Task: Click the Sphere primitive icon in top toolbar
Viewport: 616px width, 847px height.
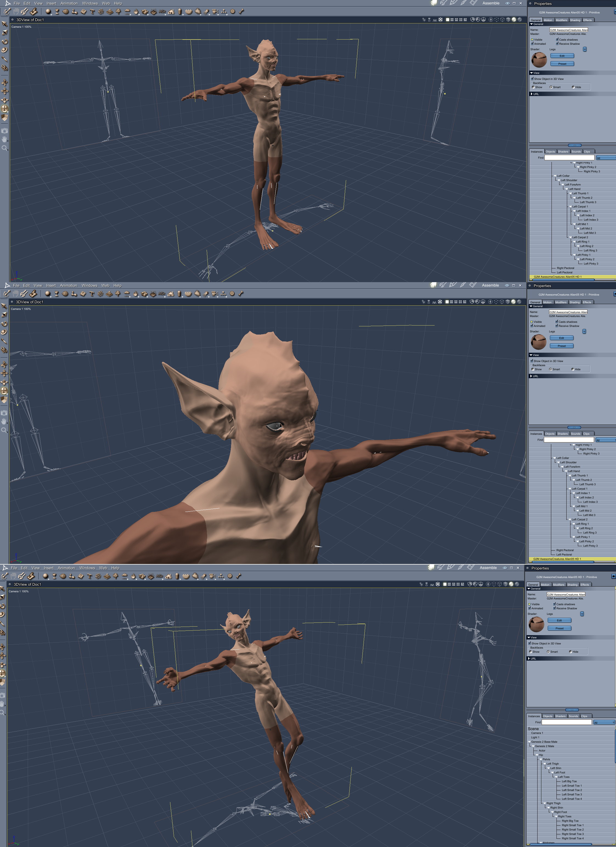Action: point(48,12)
